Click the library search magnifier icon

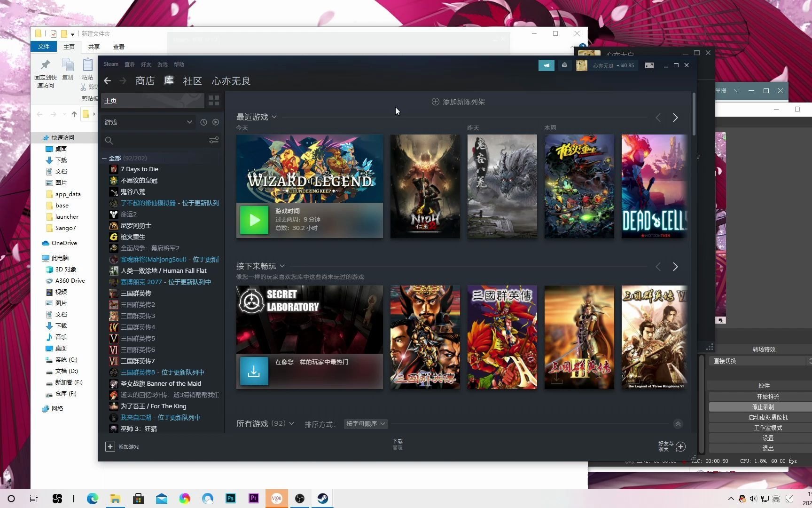(x=109, y=140)
